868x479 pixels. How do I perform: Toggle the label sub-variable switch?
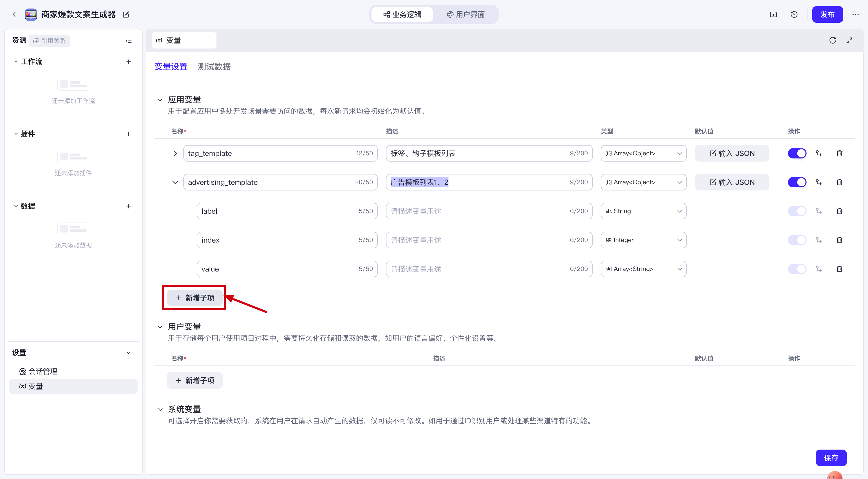click(797, 211)
